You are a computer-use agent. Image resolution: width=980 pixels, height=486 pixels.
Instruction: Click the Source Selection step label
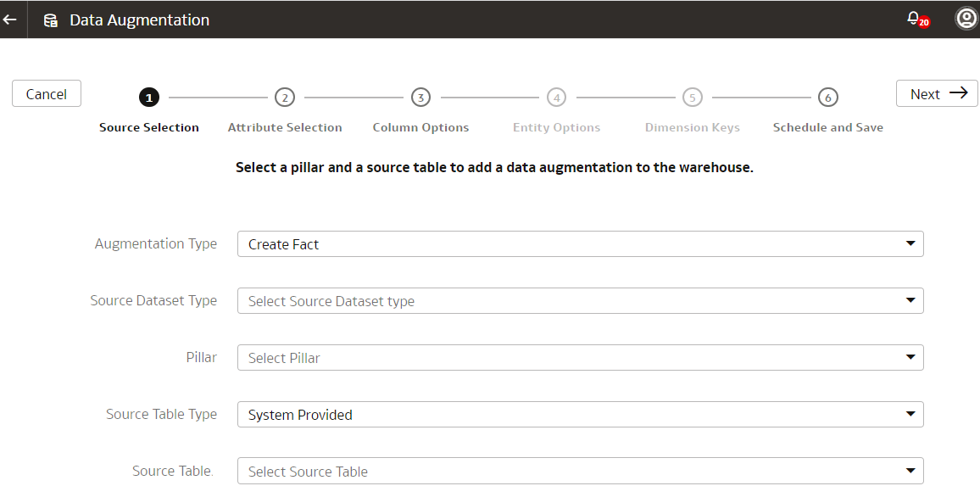click(149, 127)
